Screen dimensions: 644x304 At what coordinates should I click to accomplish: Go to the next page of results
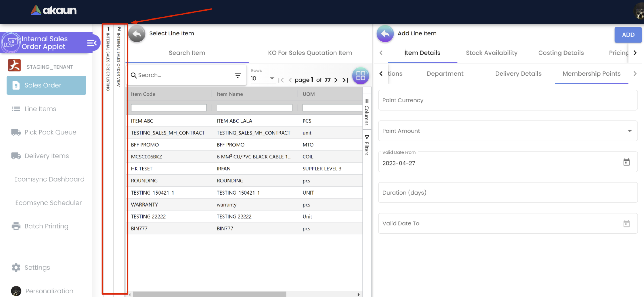[336, 80]
